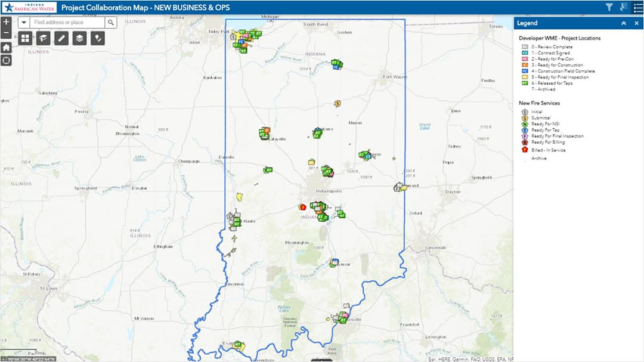Zoom out with the minus button
The image size is (644, 362).
coord(7,33)
